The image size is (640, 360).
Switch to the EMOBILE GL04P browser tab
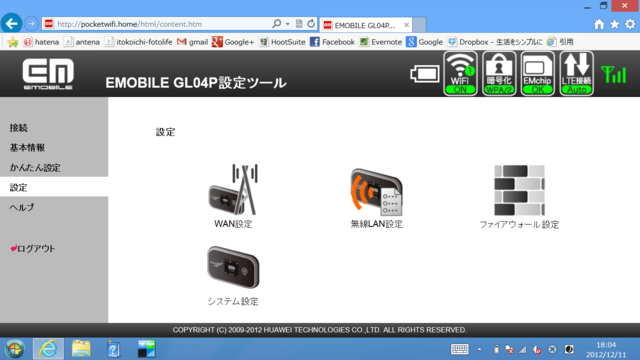366,25
